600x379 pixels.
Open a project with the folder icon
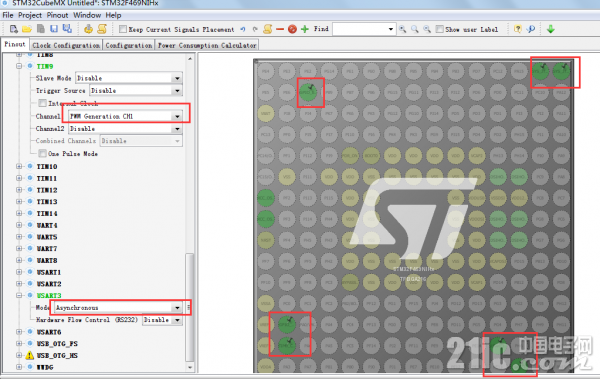click(27, 29)
